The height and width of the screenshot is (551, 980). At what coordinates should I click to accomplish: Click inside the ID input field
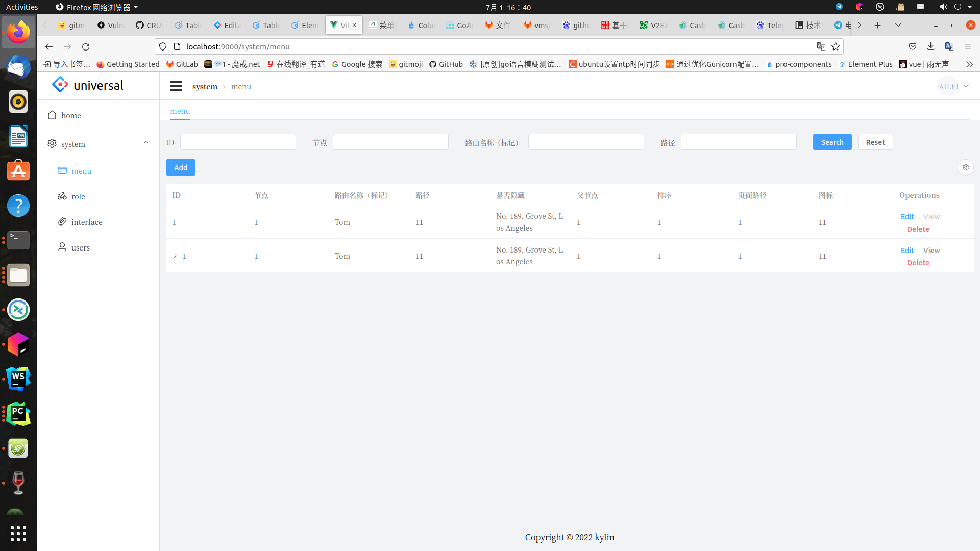pyautogui.click(x=238, y=142)
